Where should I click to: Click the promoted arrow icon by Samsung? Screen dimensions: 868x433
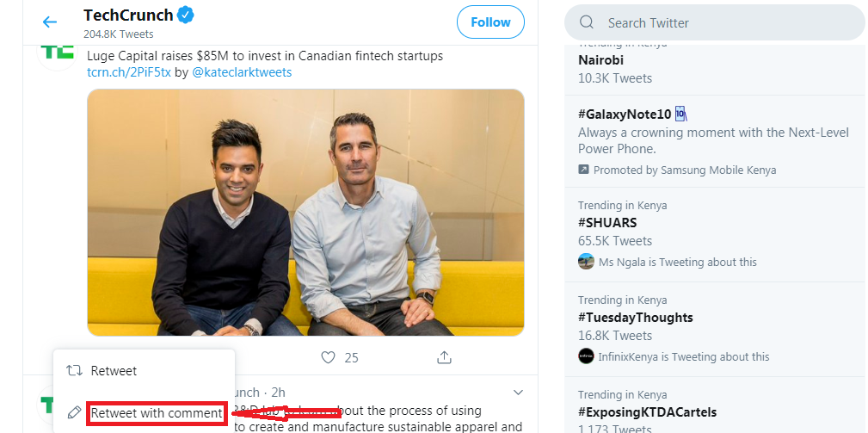584,170
